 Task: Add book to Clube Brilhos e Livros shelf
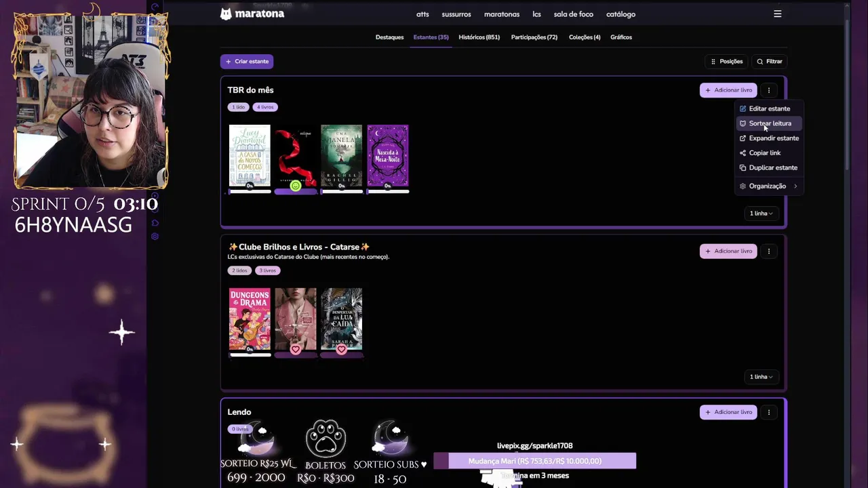coord(728,251)
